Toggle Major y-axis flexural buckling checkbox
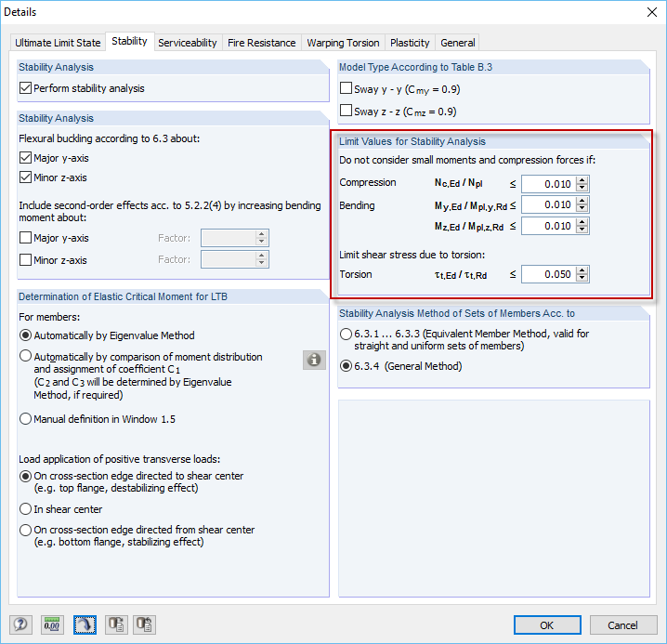The height and width of the screenshot is (644, 667). coord(25,158)
